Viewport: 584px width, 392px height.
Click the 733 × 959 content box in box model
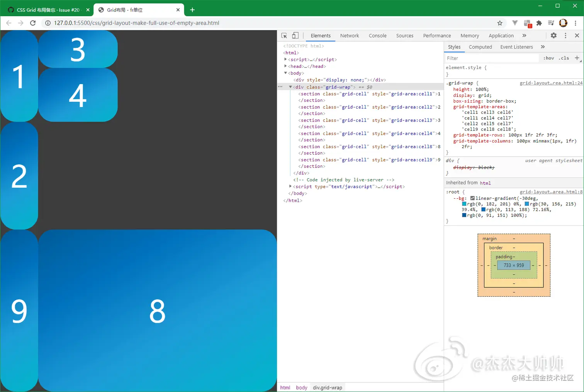tap(514, 265)
